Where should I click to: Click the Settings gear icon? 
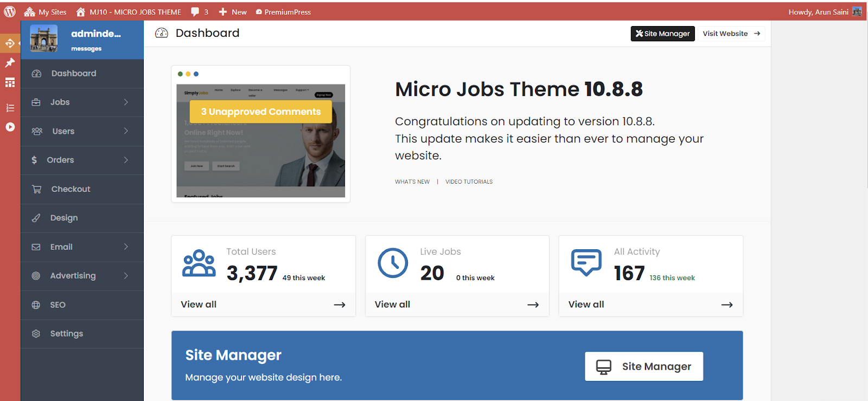click(36, 334)
